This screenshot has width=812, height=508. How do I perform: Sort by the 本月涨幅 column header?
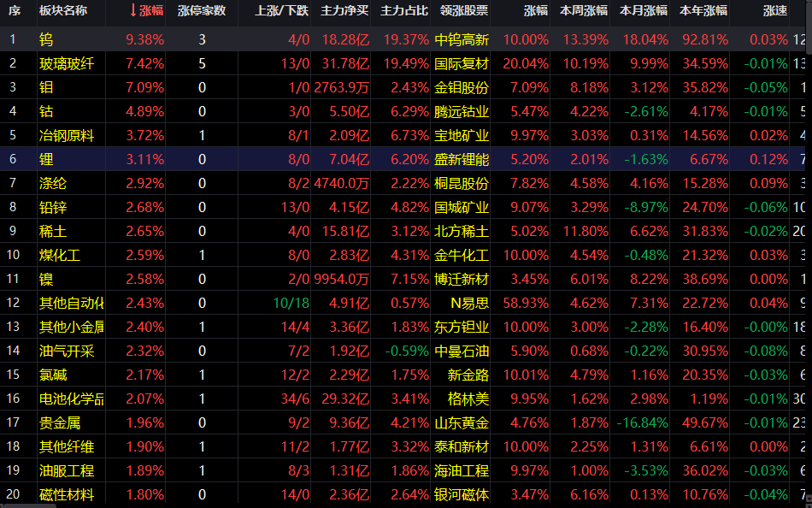(644, 10)
